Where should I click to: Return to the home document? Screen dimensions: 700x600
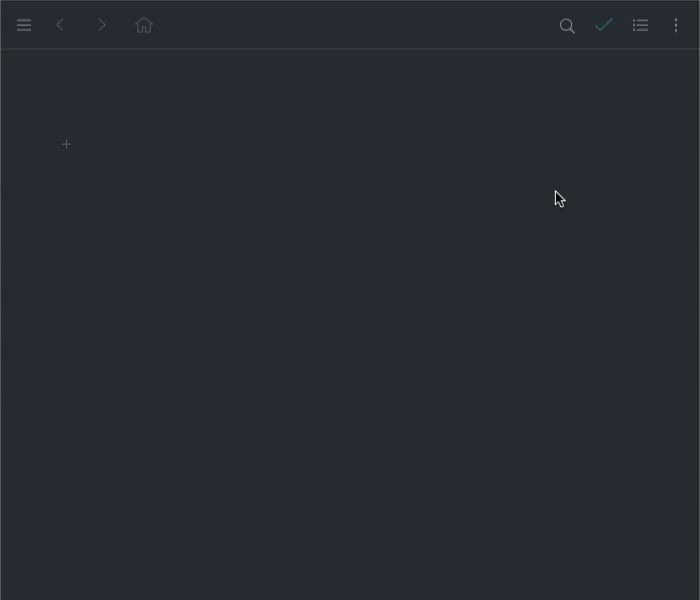tap(144, 25)
